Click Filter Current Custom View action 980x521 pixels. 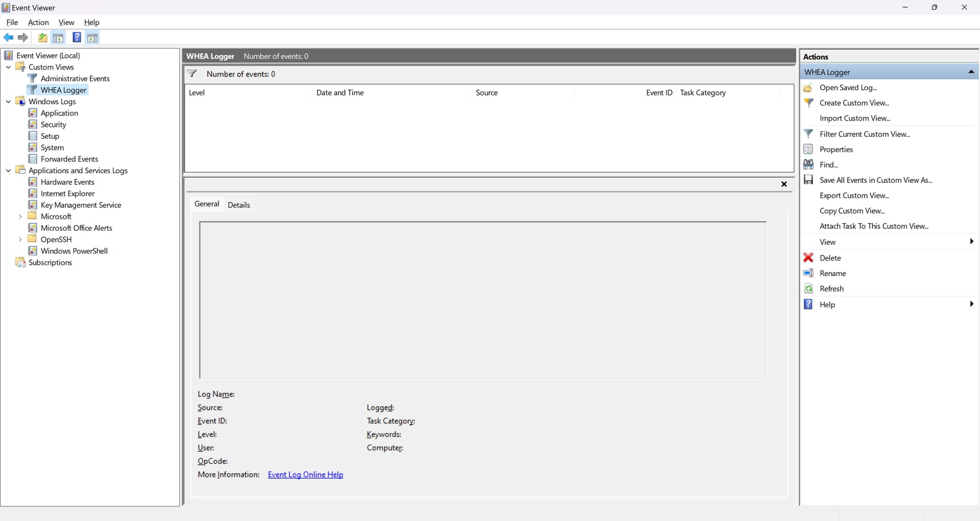865,134
